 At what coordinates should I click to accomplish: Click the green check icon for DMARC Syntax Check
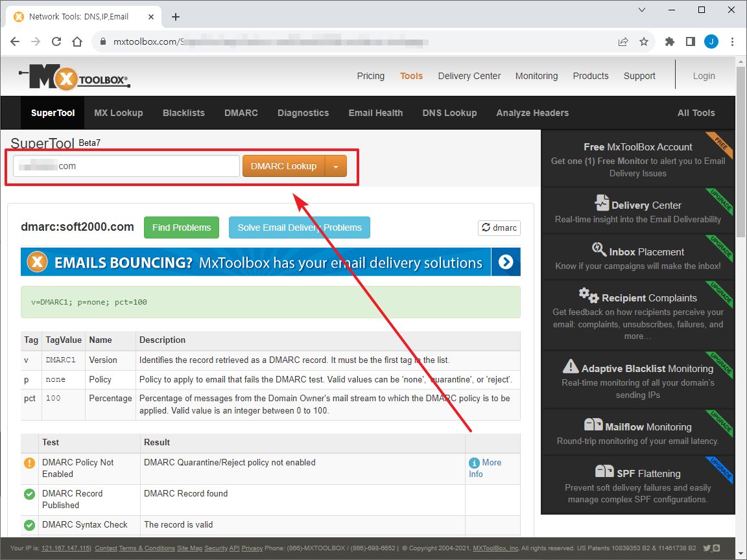(30, 525)
